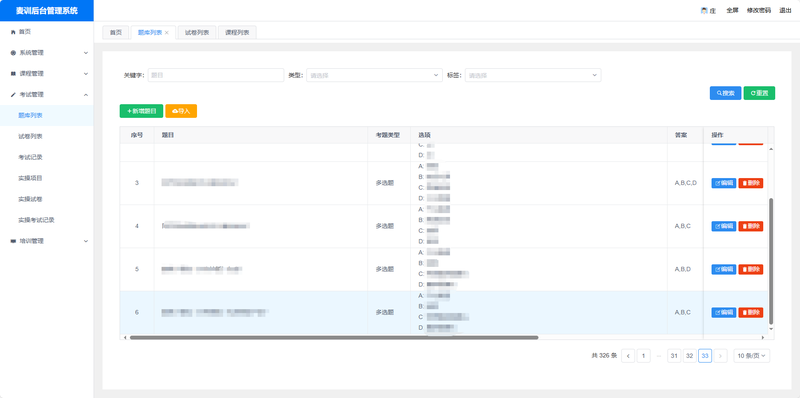Open 考试记录 in the sidebar
This screenshot has height=398, width=800.
[46, 157]
